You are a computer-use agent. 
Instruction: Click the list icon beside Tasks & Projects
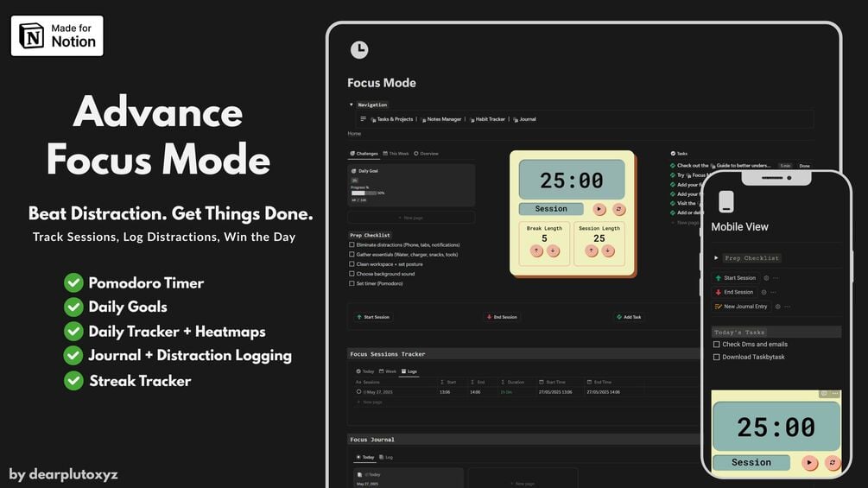pyautogui.click(x=363, y=119)
